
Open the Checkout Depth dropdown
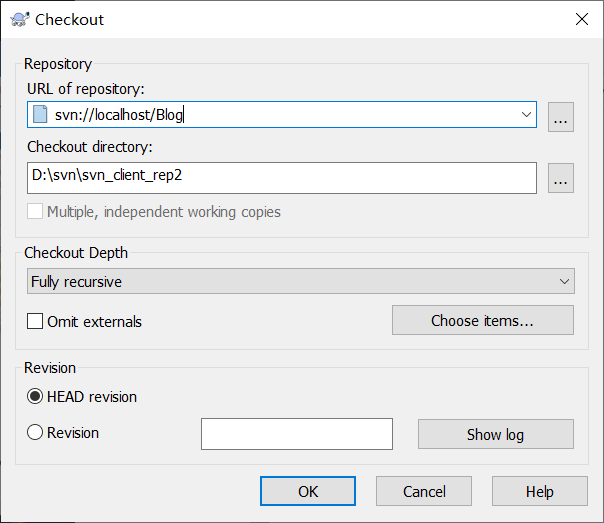click(564, 281)
